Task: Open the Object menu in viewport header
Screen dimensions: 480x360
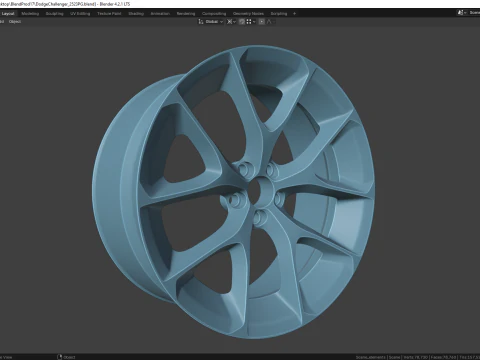Action: (15, 22)
